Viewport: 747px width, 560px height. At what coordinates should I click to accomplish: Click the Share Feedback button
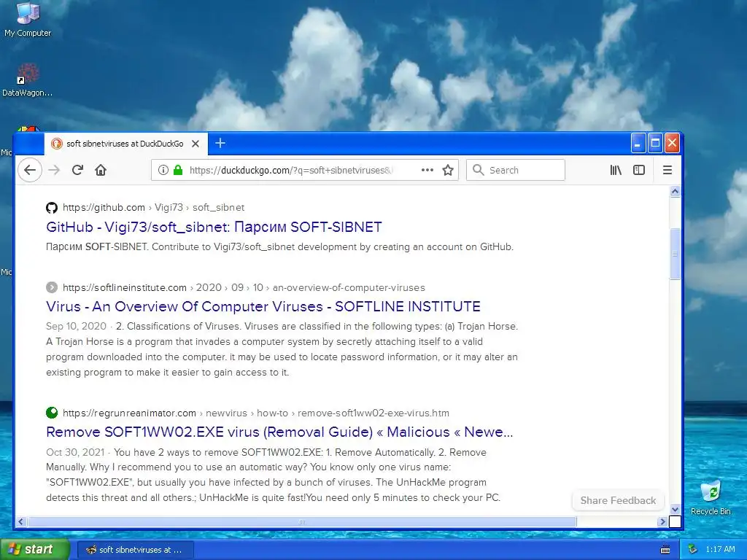618,500
